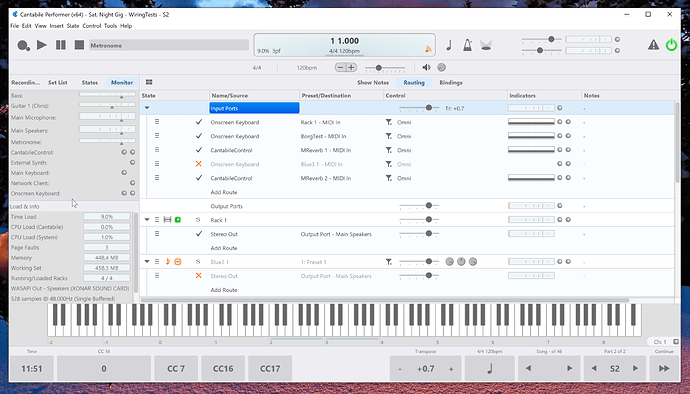Increase tempo with the plus button

[351, 67]
